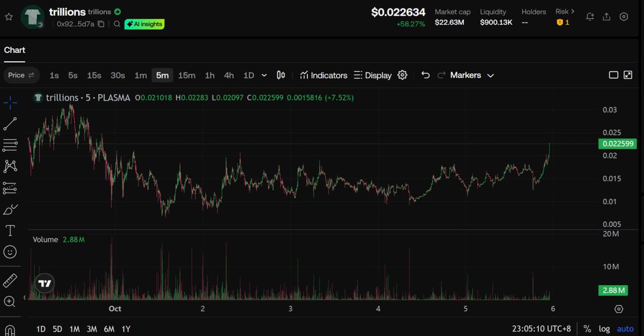The image size is (644, 336).
Task: Open the hexagon settings in header
Action: (624, 17)
